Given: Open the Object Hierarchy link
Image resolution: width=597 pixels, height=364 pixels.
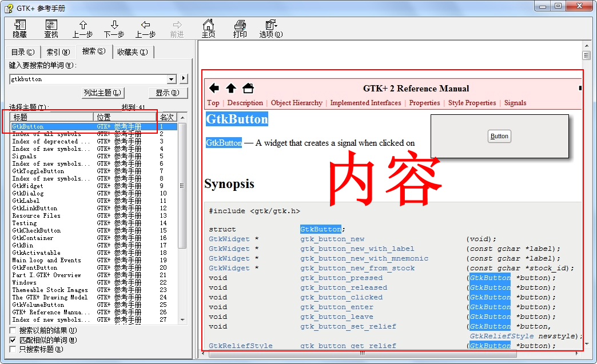Looking at the screenshot, I should (297, 103).
